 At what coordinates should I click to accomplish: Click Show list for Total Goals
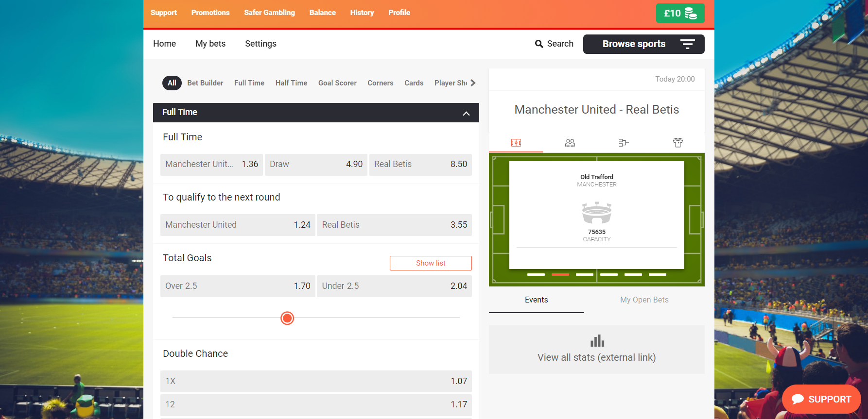tap(431, 263)
